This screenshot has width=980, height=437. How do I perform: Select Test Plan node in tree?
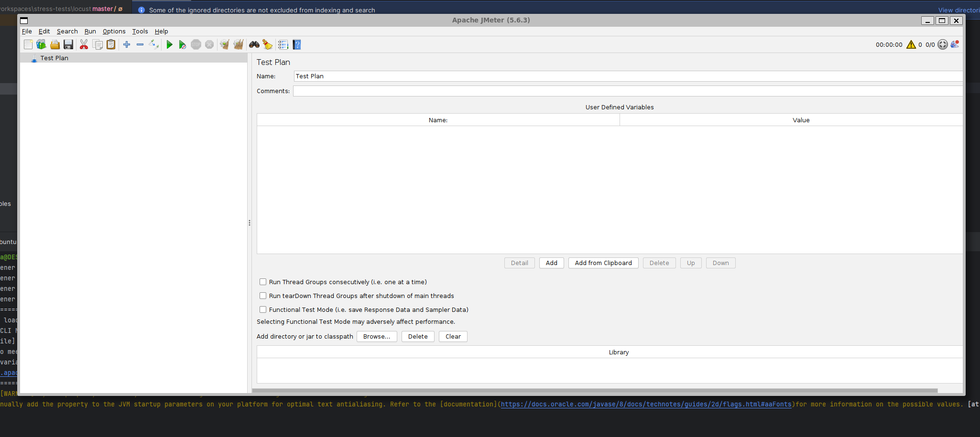tap(54, 58)
